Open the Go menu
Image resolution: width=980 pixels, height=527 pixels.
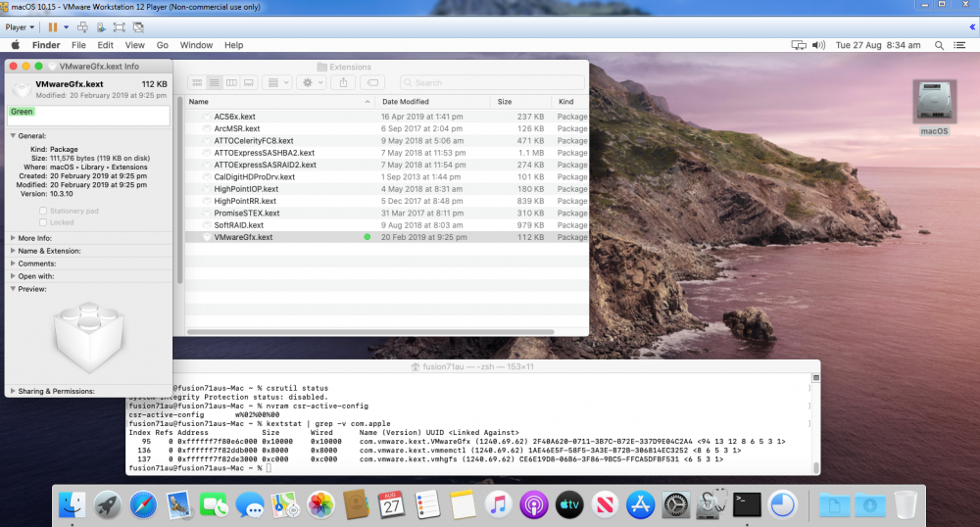[x=163, y=45]
